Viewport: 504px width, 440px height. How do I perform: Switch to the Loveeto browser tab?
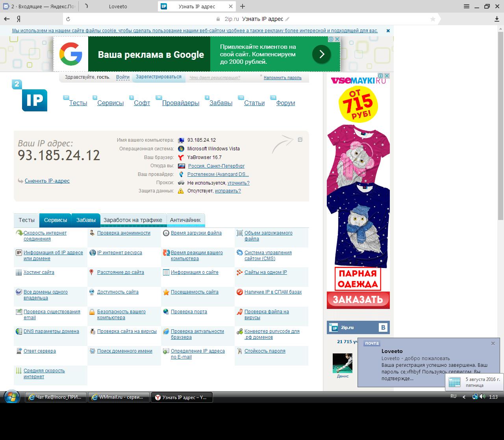coord(118,6)
